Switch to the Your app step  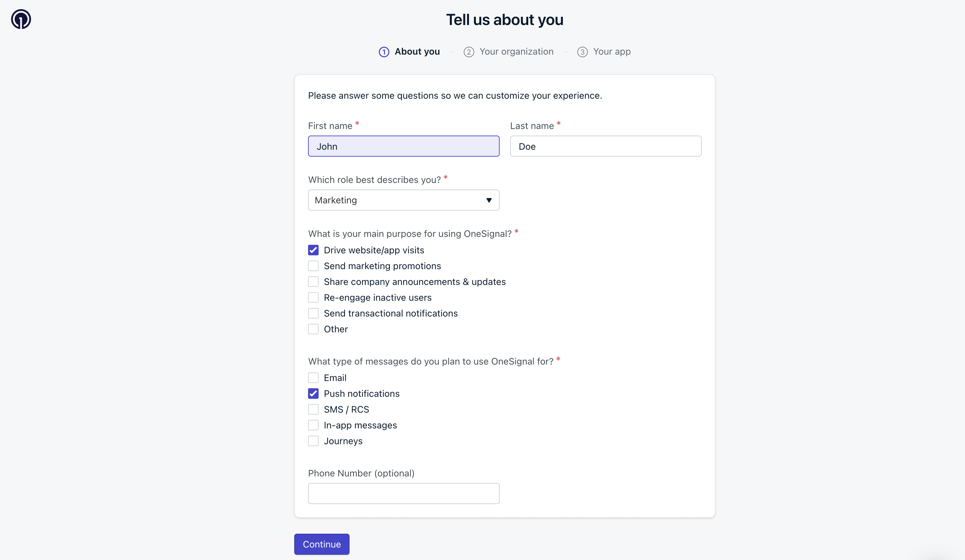pos(612,52)
